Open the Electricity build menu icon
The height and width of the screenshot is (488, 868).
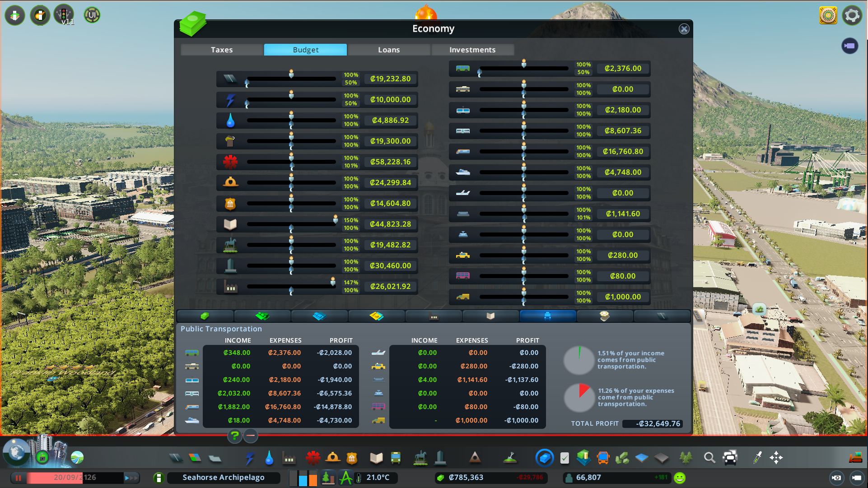pos(250,458)
